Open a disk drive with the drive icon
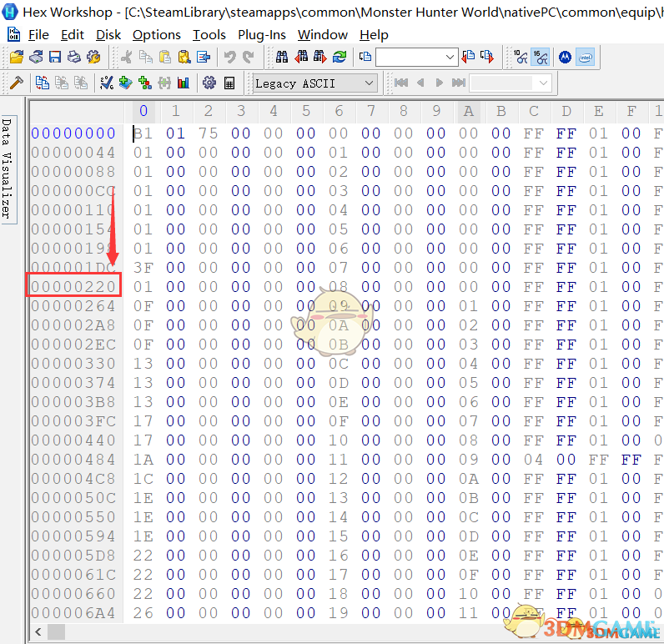Image resolution: width=664 pixels, height=644 pixels. (36, 57)
